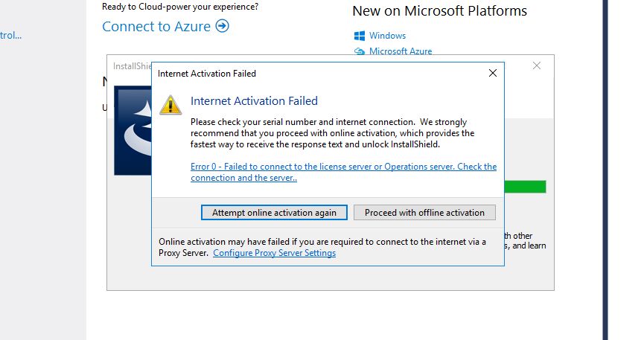The image size is (644, 340).
Task: Close the Internet Activation Failed dialog
Action: pyautogui.click(x=492, y=73)
